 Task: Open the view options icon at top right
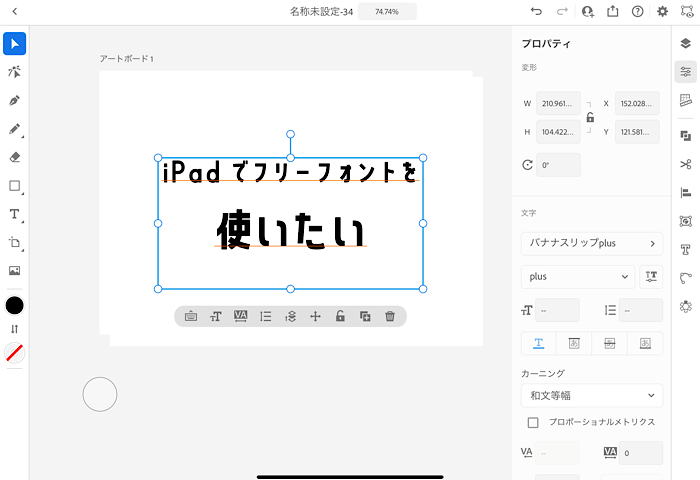[687, 11]
